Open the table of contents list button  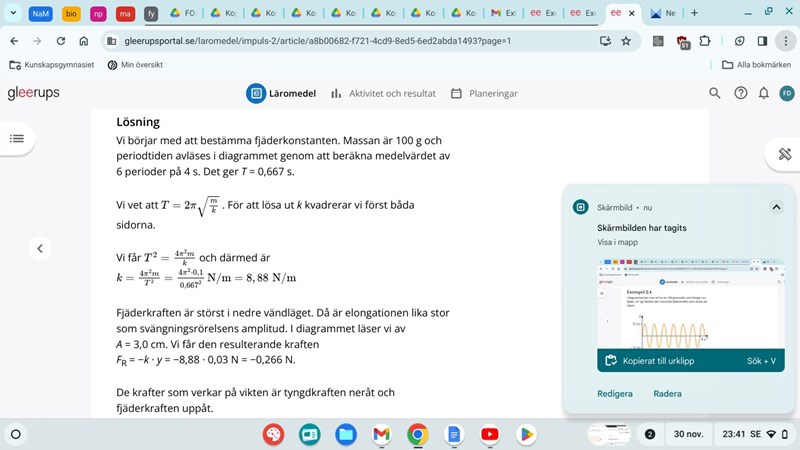coord(17,138)
